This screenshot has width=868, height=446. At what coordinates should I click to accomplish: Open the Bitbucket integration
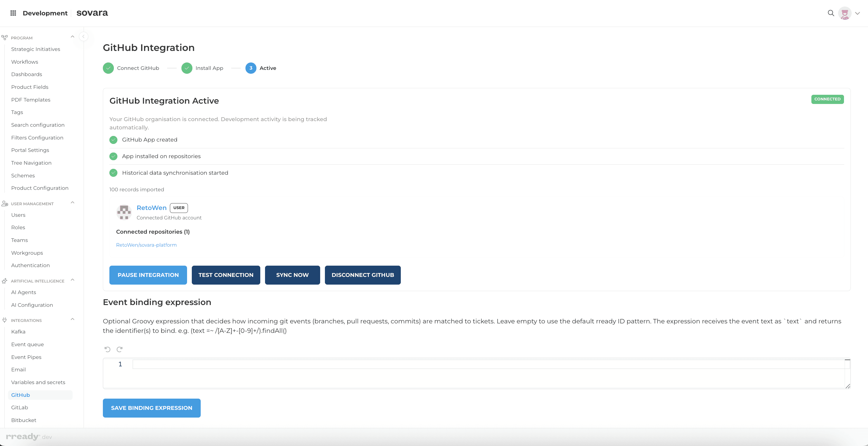point(24,421)
